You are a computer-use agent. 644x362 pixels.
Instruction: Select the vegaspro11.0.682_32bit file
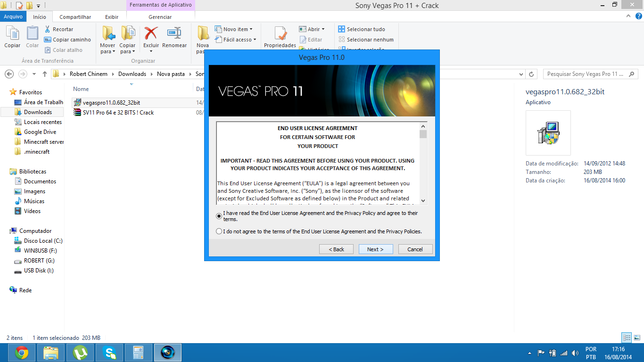[111, 102]
